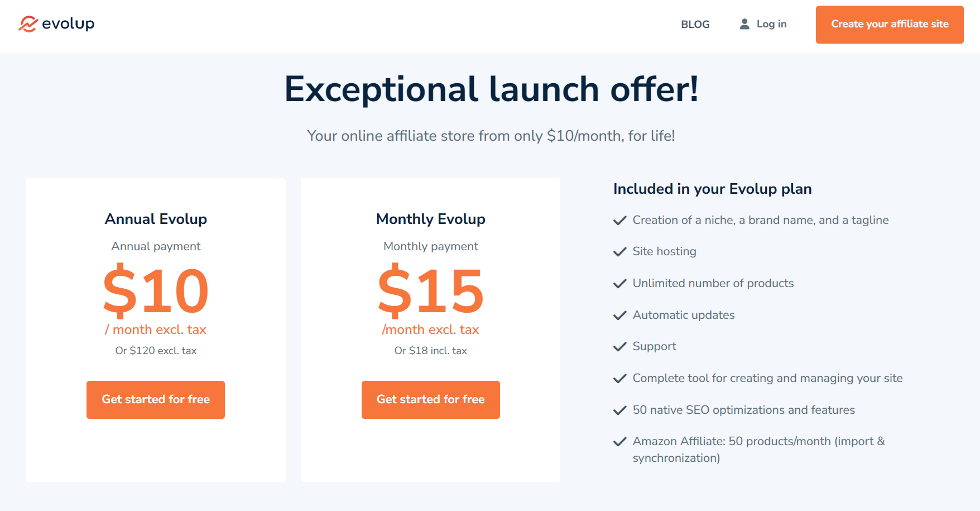Click the checkmark next to Site hosting
The image size is (980, 511).
click(619, 252)
